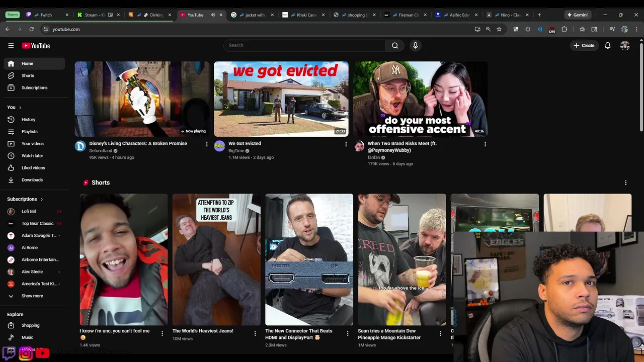Bookmark this page with star icon
Viewport: 644px width, 362px height.
click(499, 29)
